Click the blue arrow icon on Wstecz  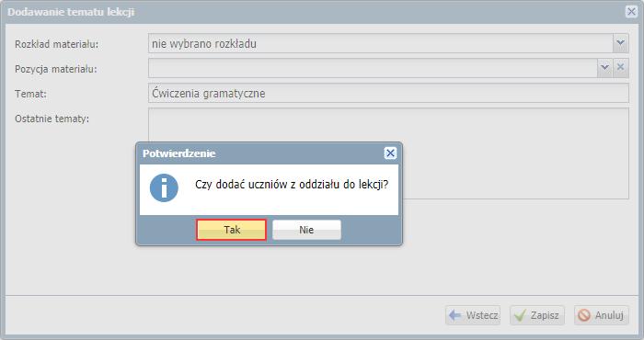[x=455, y=315]
